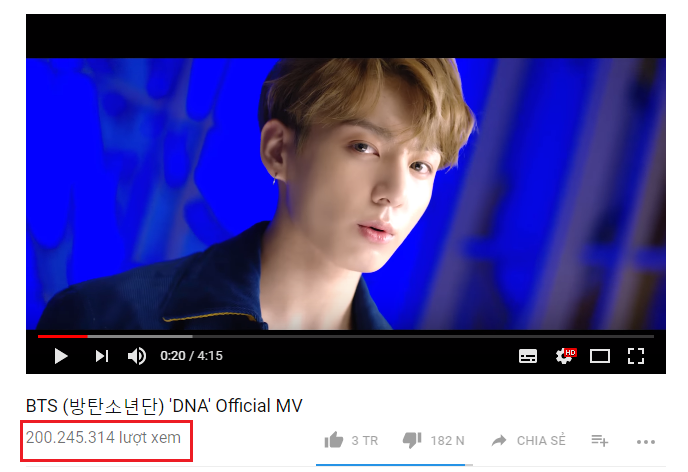Dislike the video with thumbs-down icon

[412, 440]
